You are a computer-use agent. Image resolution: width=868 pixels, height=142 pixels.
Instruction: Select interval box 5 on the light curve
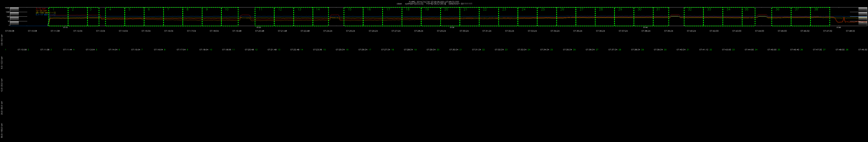pos(135,16)
